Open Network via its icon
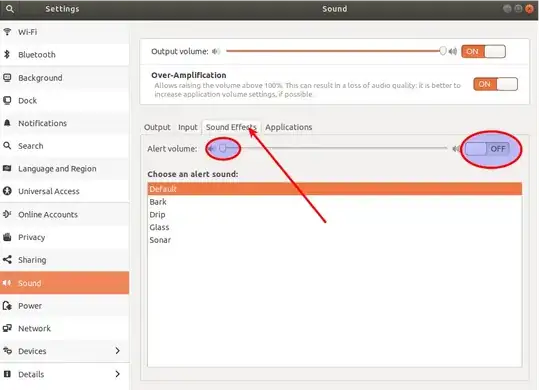This screenshot has width=540, height=390. pyautogui.click(x=7, y=328)
